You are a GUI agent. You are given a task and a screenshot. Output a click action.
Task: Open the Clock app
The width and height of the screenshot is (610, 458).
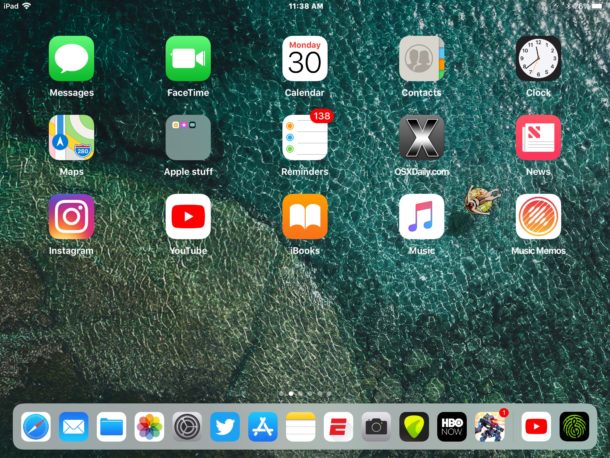click(x=538, y=59)
